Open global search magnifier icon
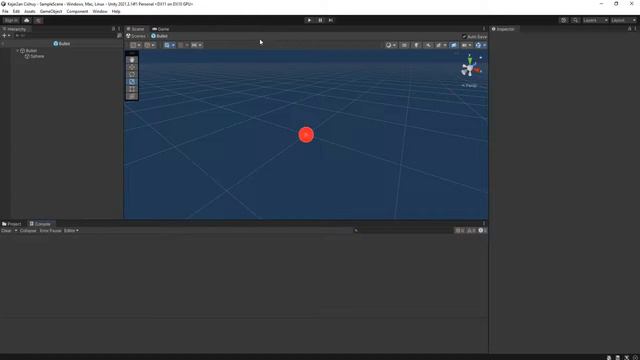Viewport: 640px width, 360px height. (x=575, y=20)
